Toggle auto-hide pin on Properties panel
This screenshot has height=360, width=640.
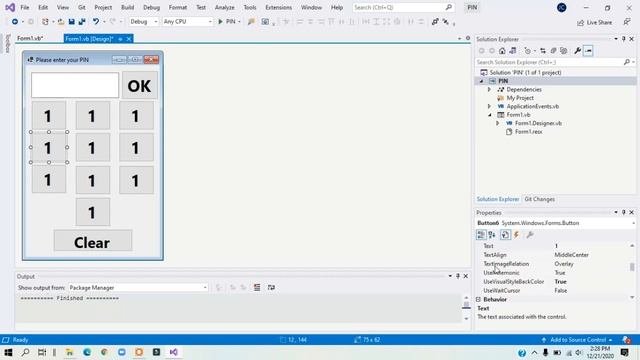click(624, 212)
